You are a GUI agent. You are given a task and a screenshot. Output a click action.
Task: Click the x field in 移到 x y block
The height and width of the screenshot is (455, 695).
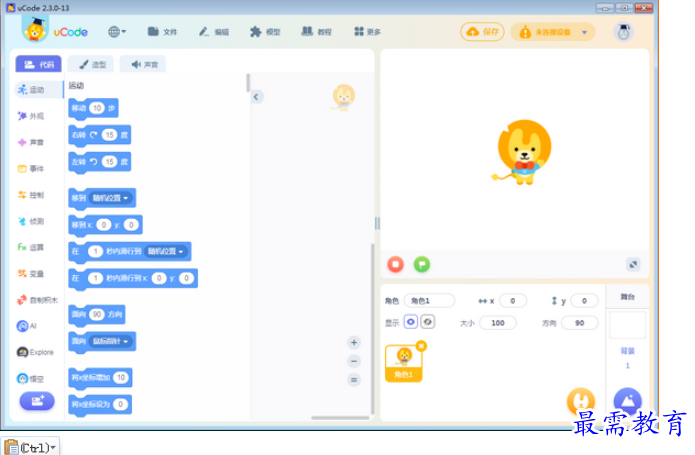[x=103, y=225]
